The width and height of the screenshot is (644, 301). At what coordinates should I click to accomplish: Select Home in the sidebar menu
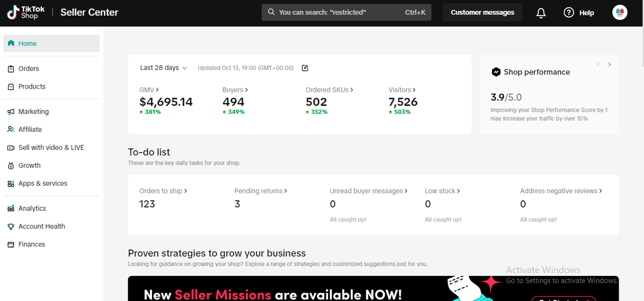coord(51,43)
